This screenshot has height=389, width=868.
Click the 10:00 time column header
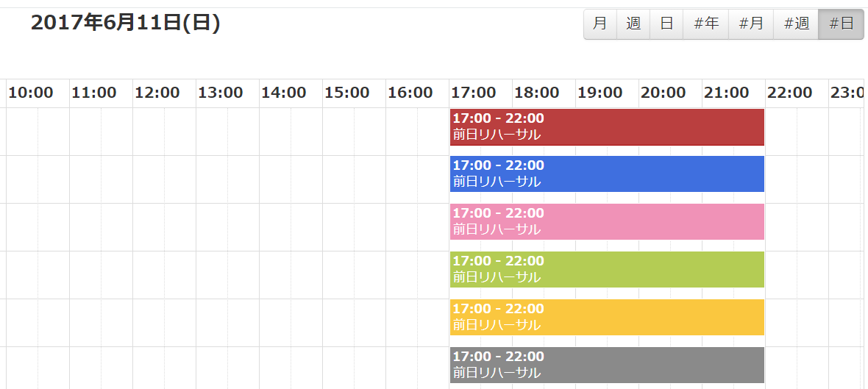click(31, 93)
